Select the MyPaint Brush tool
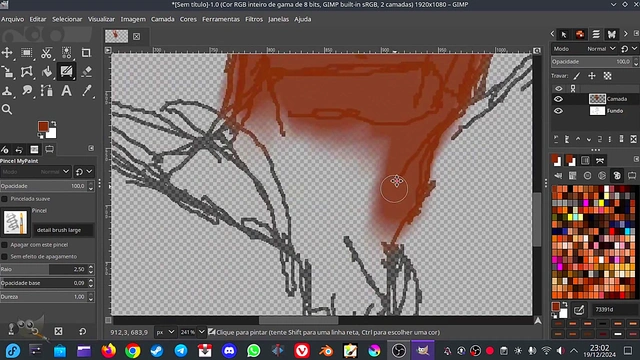This screenshot has width=640, height=360. [x=66, y=72]
